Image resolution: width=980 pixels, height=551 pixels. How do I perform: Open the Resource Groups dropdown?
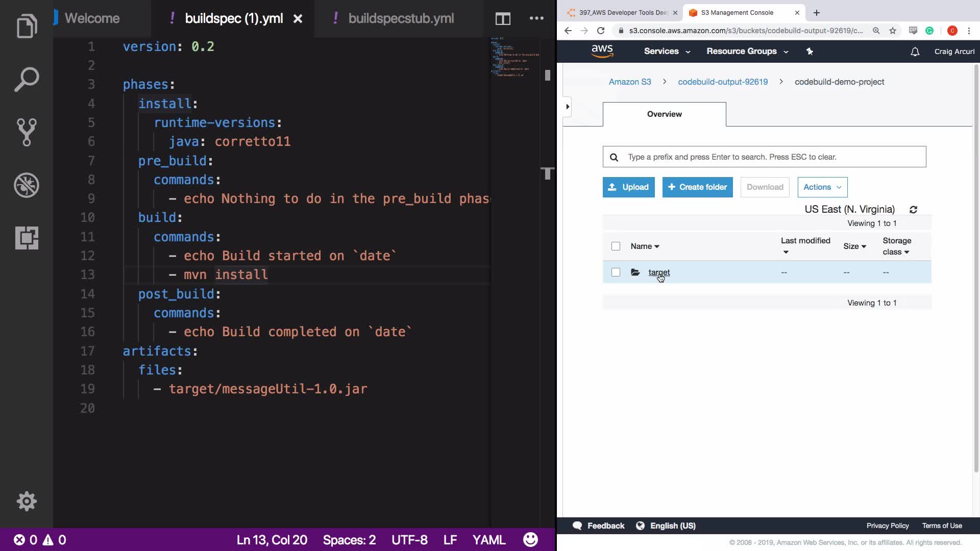747,52
